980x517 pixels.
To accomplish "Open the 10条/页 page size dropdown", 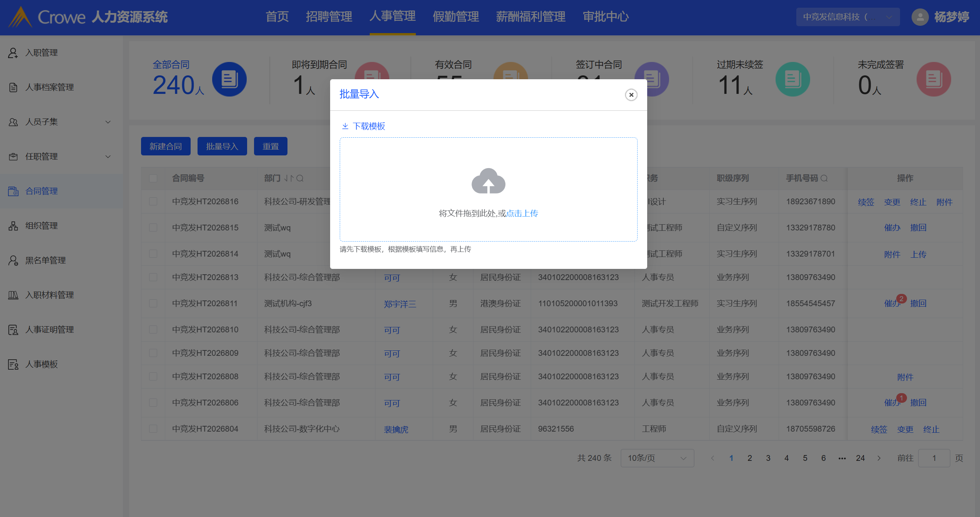I will pyautogui.click(x=657, y=458).
